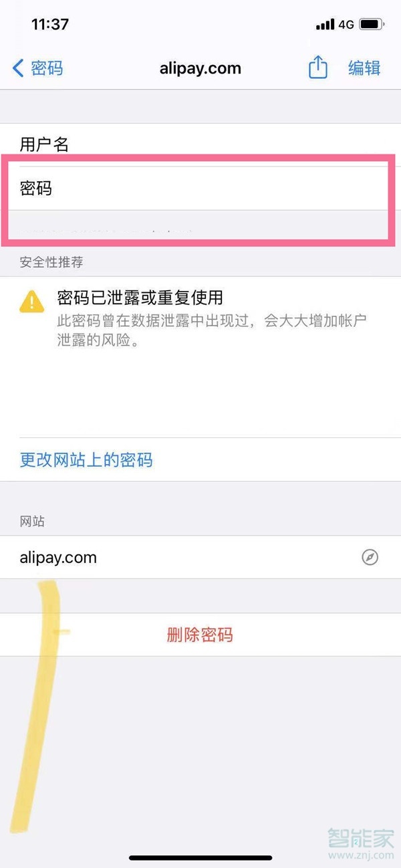
Task: Tap the 安全性推荐 section header
Action: (x=51, y=261)
